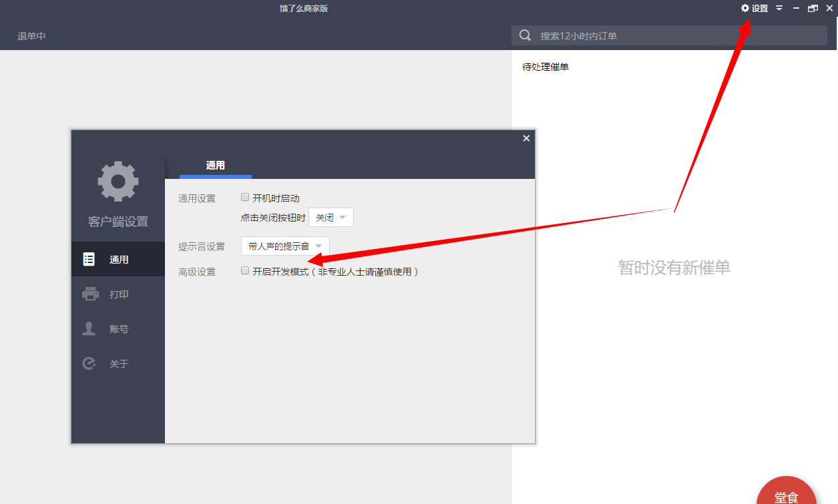
Task: Click the 待处理催单 heading
Action: pyautogui.click(x=546, y=67)
